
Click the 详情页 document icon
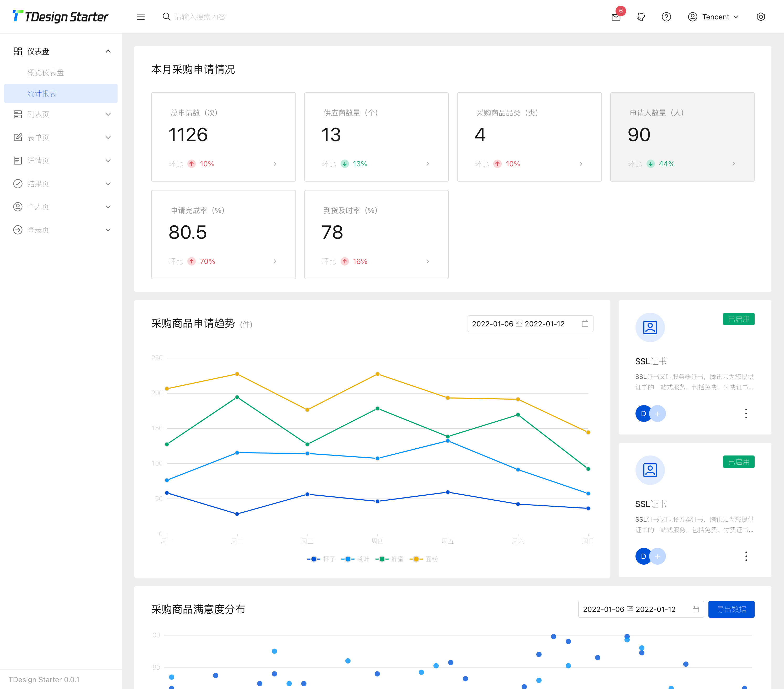point(18,160)
